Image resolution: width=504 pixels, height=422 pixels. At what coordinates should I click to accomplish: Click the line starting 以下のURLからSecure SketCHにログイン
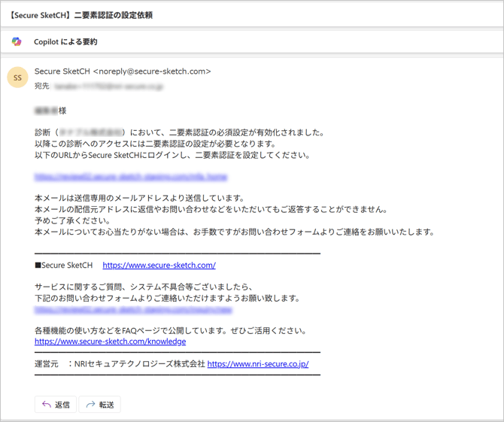[172, 155]
